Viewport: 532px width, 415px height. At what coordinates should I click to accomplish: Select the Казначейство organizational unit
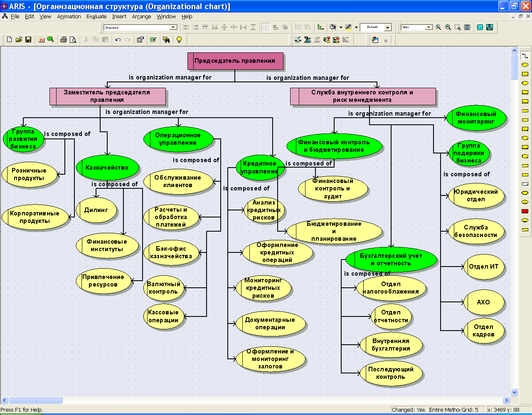point(107,168)
